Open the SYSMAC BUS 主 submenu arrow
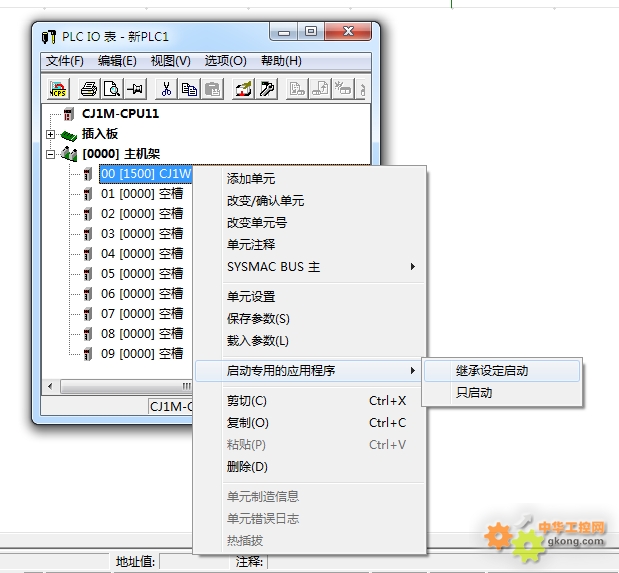Screen dimensions: 619x573 click(x=413, y=267)
